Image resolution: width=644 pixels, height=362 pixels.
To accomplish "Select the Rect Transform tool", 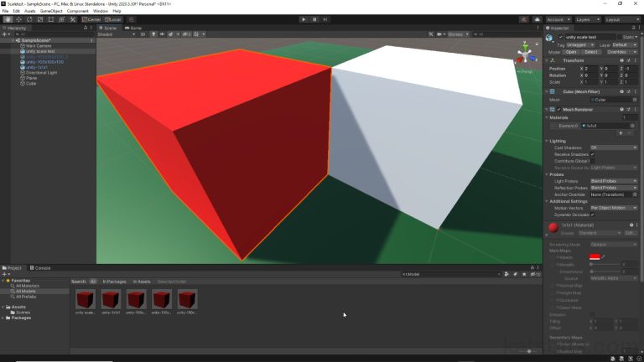I will (x=50, y=19).
